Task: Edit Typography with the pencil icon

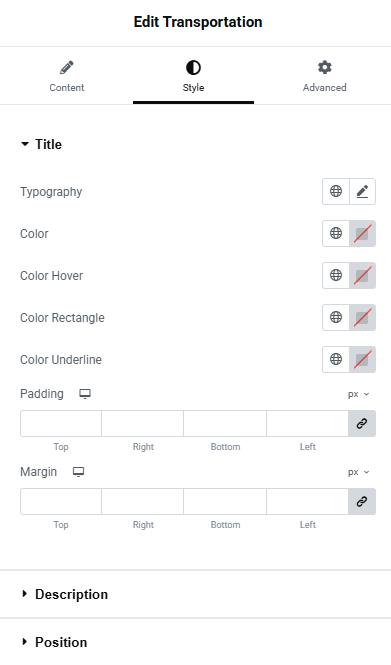Action: click(x=363, y=191)
